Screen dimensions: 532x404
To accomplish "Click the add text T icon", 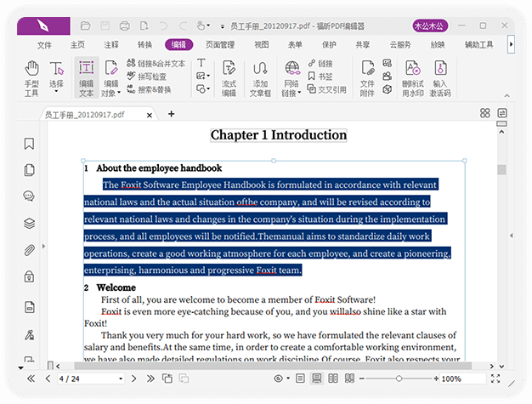I will (201, 63).
